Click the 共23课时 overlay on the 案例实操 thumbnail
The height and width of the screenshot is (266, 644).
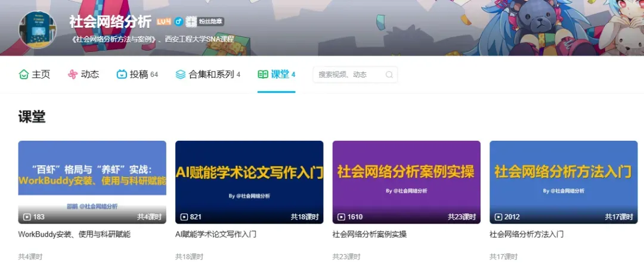pyautogui.click(x=462, y=216)
